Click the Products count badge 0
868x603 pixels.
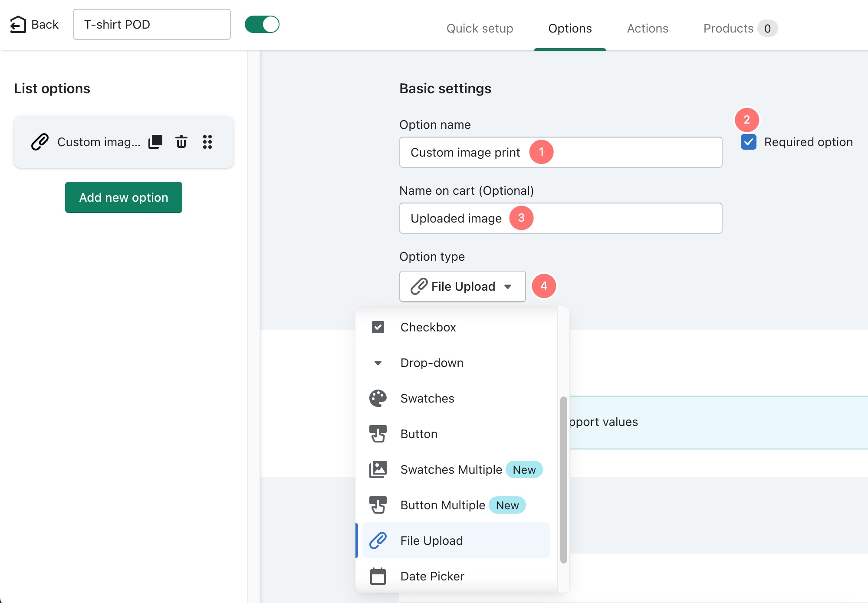pos(768,28)
